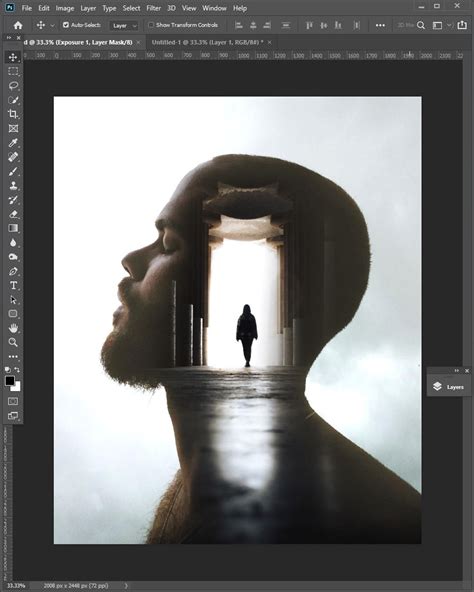This screenshot has width=474, height=592.
Task: Pick the Blur tool
Action: [13, 242]
